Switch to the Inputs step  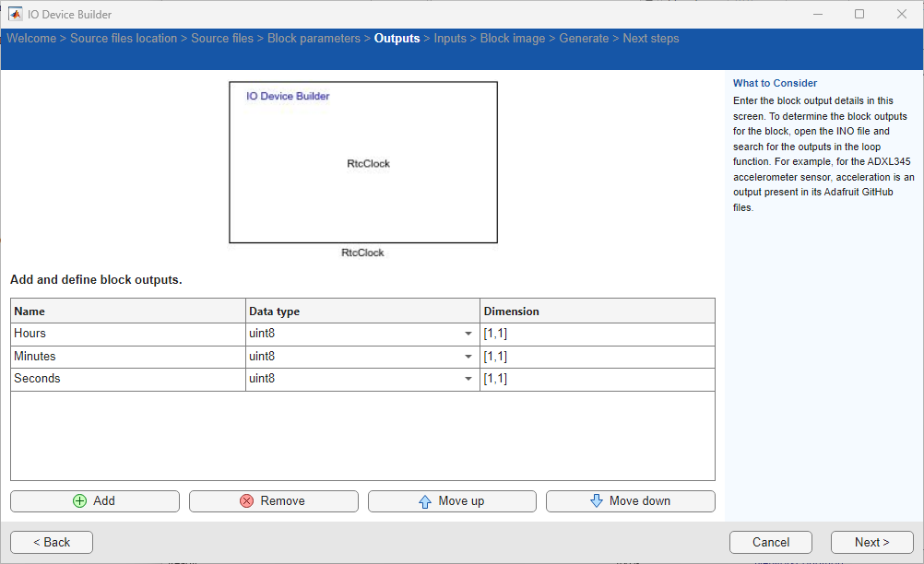pos(450,38)
